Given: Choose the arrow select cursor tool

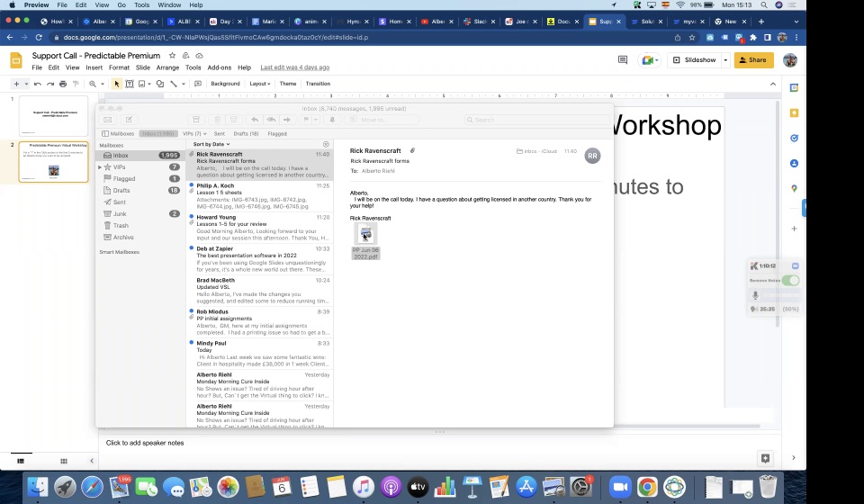Looking at the screenshot, I should [116, 84].
